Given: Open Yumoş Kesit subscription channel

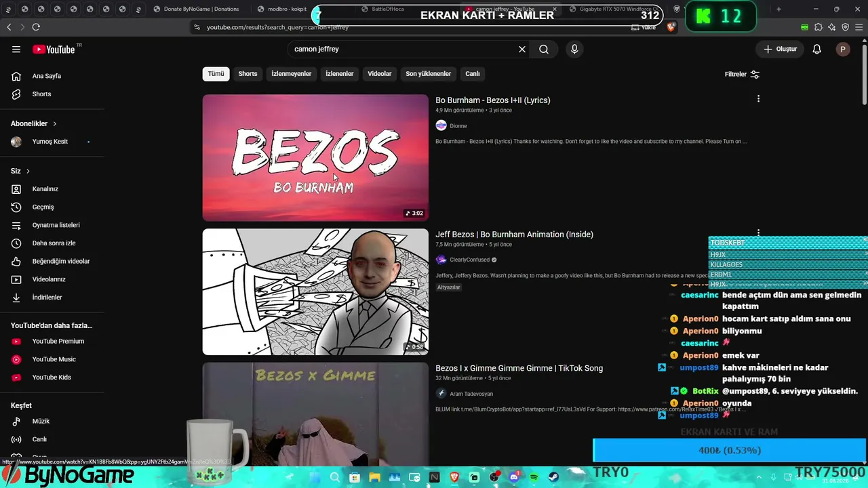Looking at the screenshot, I should point(50,142).
